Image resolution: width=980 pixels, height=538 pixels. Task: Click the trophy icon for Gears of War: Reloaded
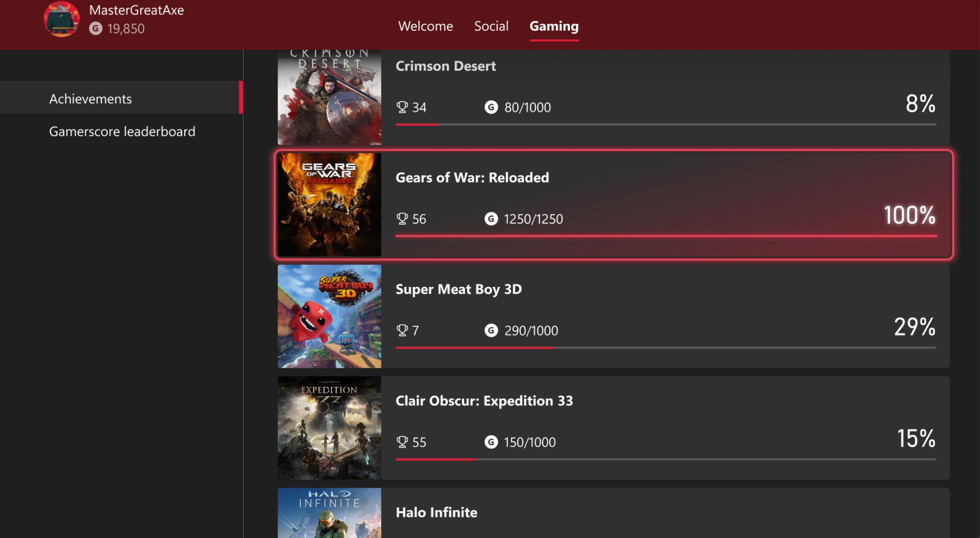pos(402,219)
